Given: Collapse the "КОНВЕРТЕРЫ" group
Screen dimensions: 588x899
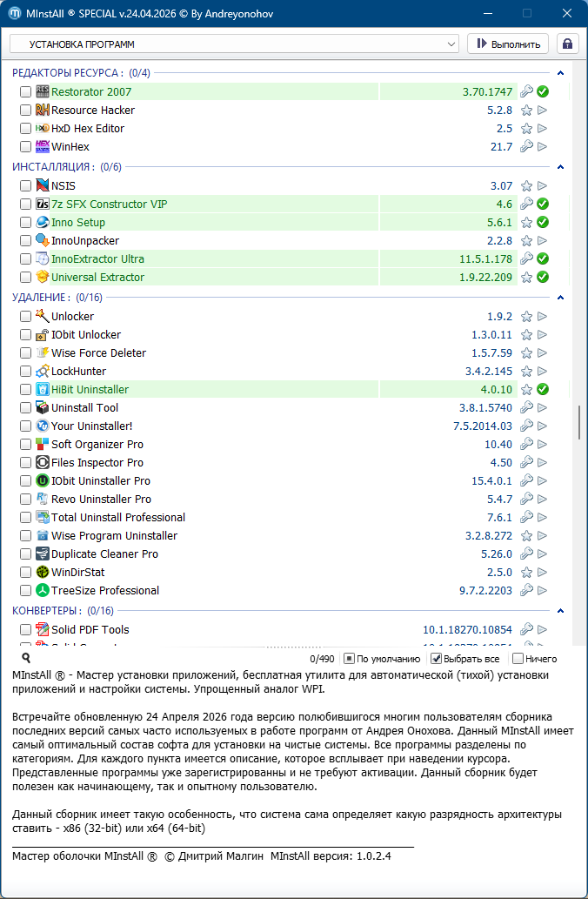Looking at the screenshot, I should [x=561, y=611].
